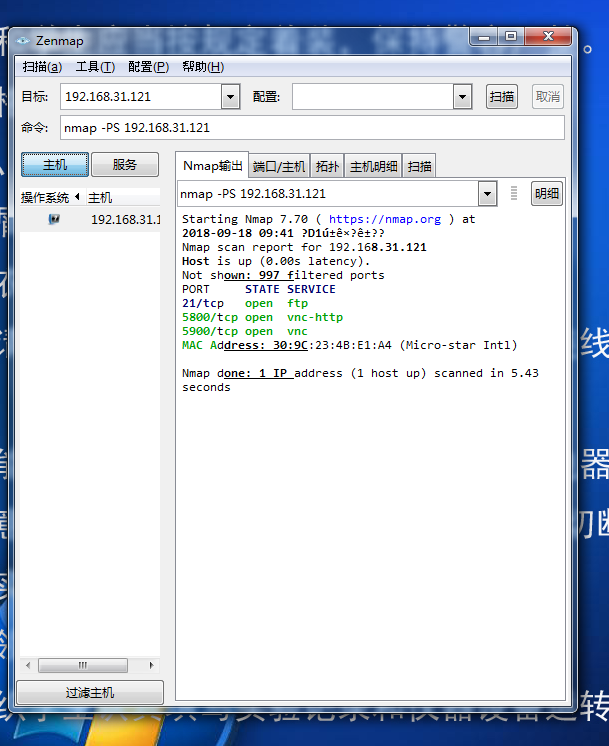Close the Zenmap window
The image size is (609, 746).
pos(548,36)
